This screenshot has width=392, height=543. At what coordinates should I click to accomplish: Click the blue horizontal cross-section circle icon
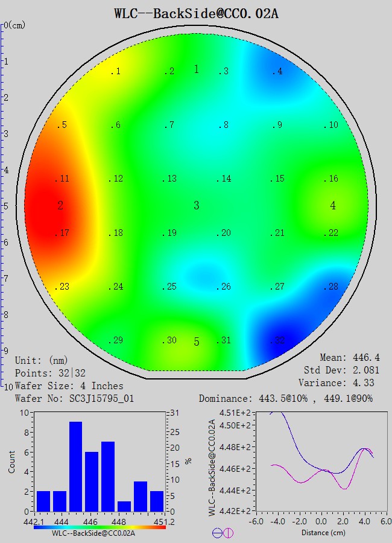point(218,533)
